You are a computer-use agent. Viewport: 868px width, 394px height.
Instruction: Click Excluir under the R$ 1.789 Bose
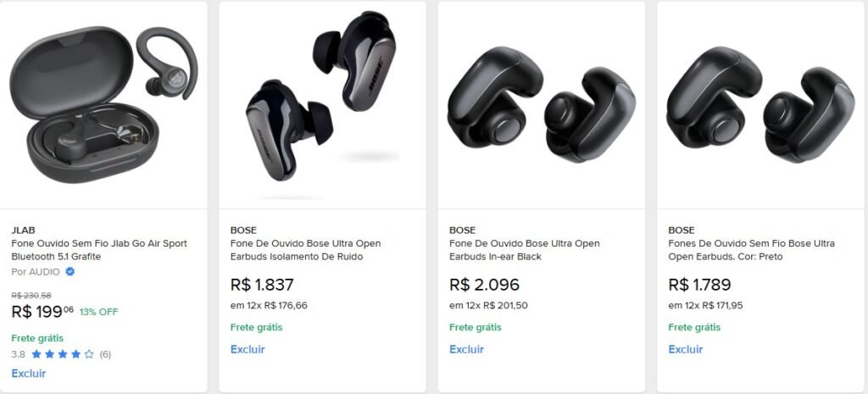[x=686, y=349]
